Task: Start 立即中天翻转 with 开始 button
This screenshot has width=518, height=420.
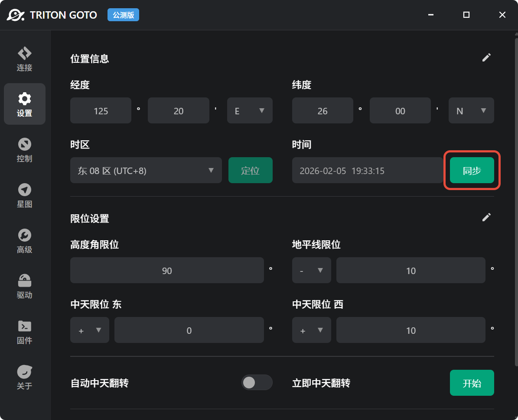Action: 472,383
